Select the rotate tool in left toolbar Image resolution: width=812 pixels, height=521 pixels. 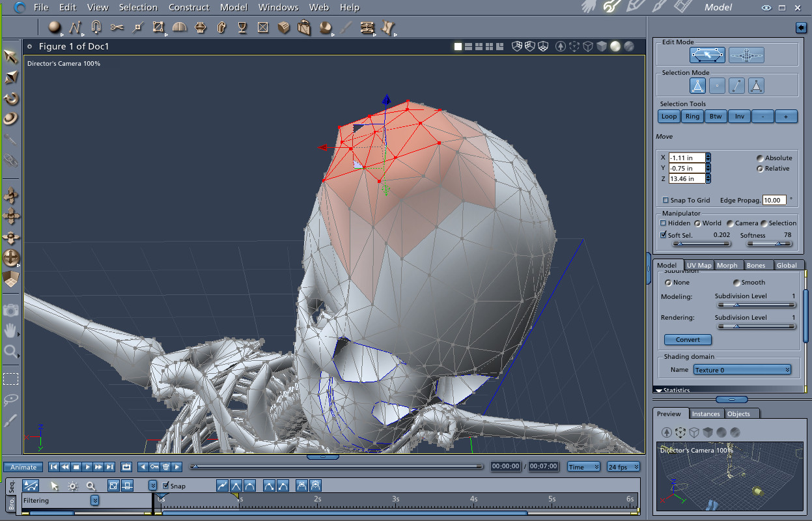click(x=11, y=98)
